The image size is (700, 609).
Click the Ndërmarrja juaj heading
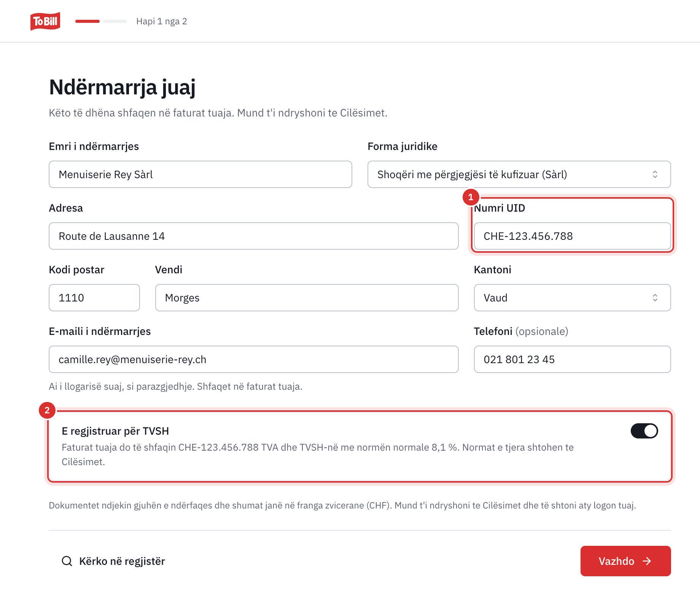122,87
